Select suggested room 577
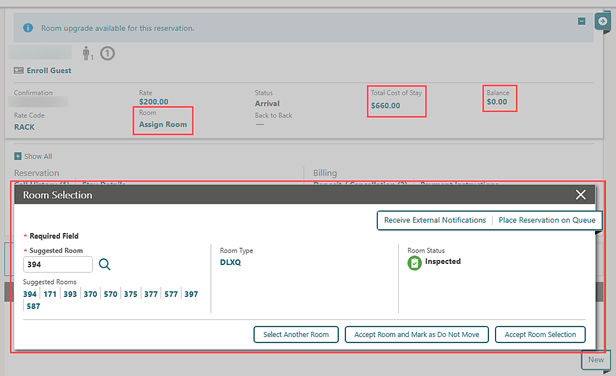This screenshot has height=376, width=616. 171,294
